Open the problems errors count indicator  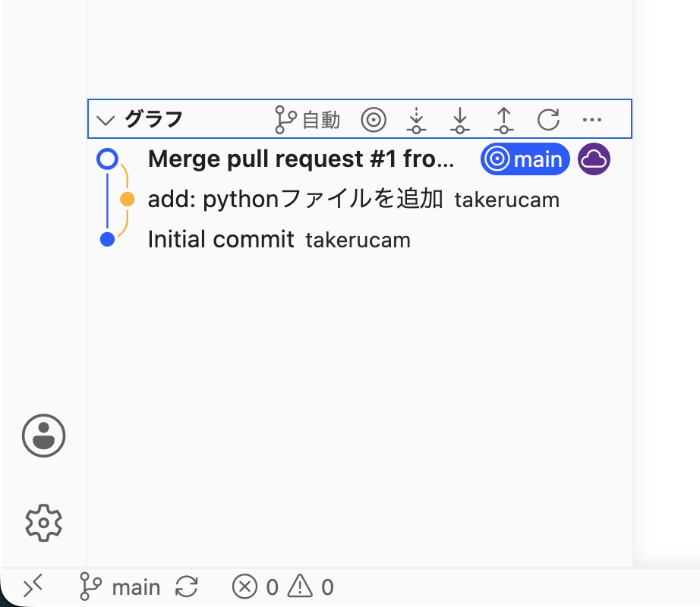(x=255, y=587)
